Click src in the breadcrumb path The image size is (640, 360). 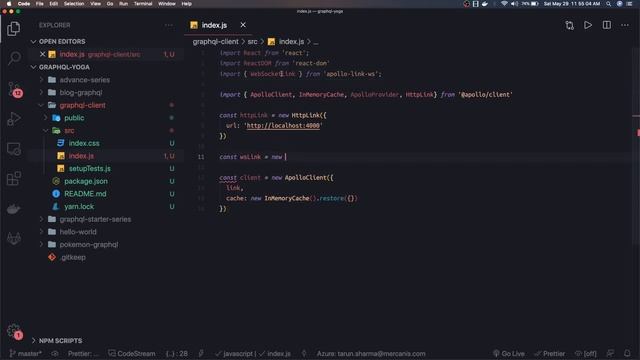(252, 42)
